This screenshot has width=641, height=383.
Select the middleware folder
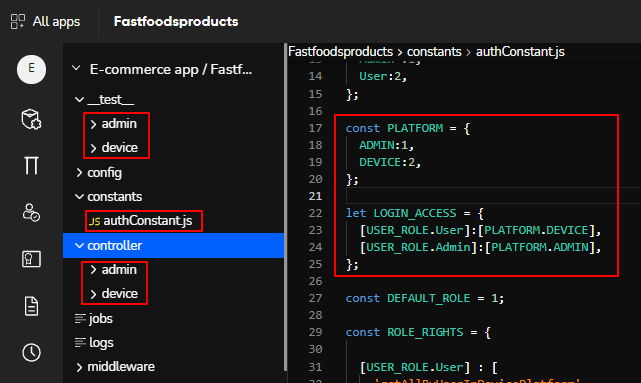121,367
